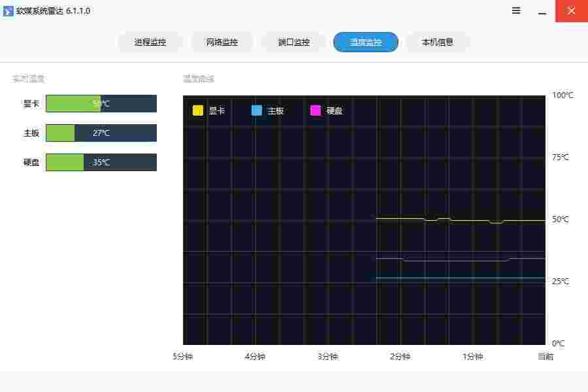This screenshot has width=588, height=392.
Task: Click the yellow GPU line on the chart
Action: pyautogui.click(x=457, y=220)
